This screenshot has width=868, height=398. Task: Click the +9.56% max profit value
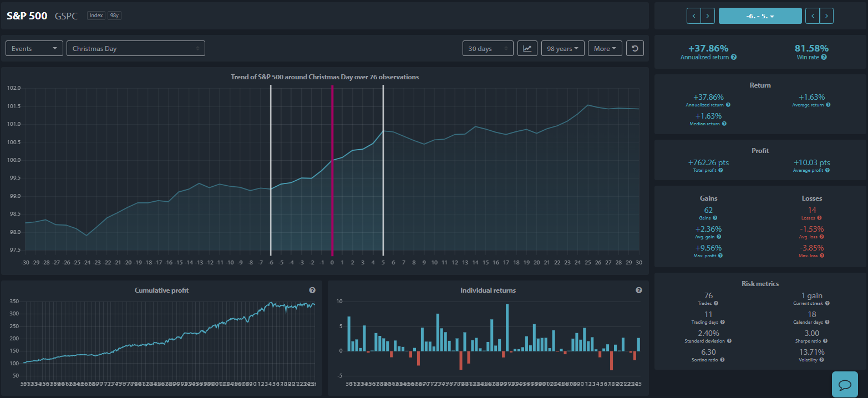[707, 248]
